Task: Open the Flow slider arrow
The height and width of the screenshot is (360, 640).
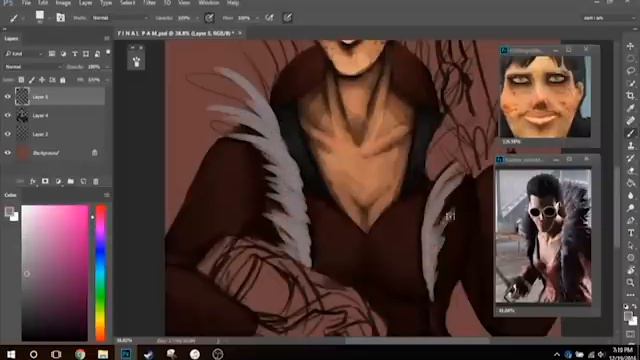Action: point(257,18)
